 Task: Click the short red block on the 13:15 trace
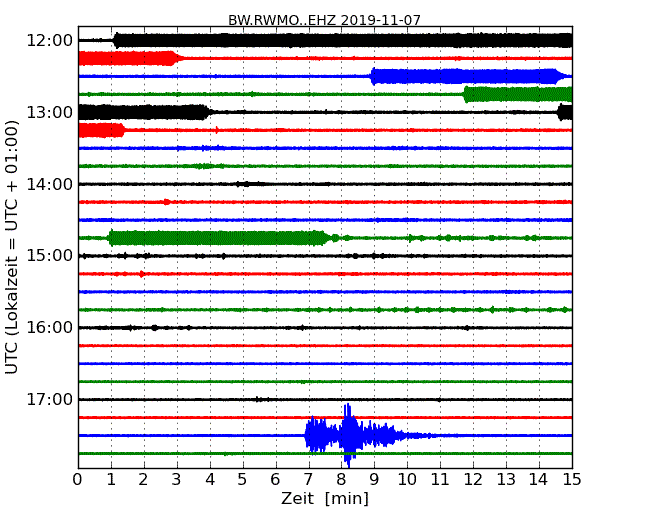click(102, 130)
